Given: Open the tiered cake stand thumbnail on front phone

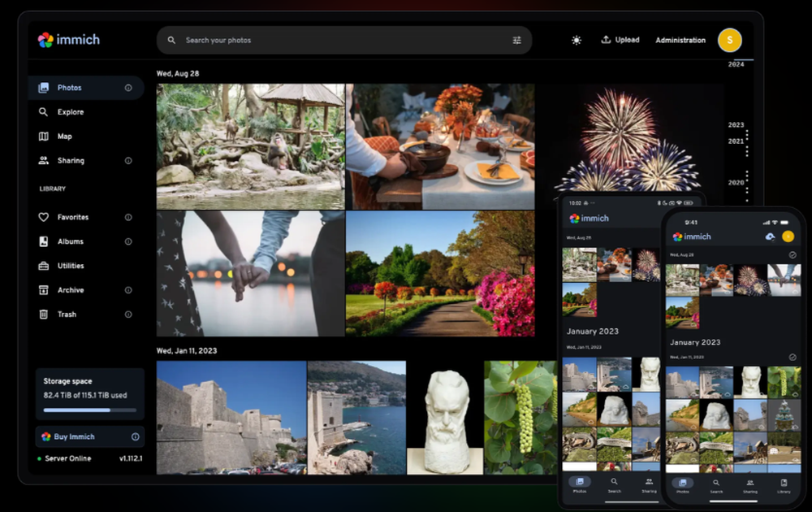Looking at the screenshot, I should pyautogui.click(x=784, y=415).
